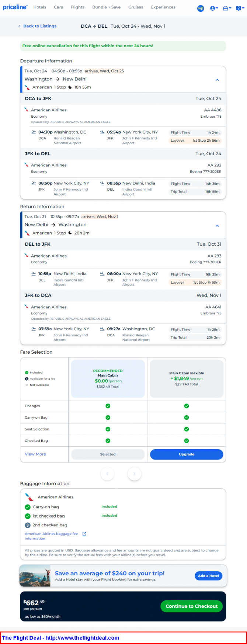The image size is (247, 644).
Task: Click the landing icon next to 06:00a
Action: click(x=102, y=274)
